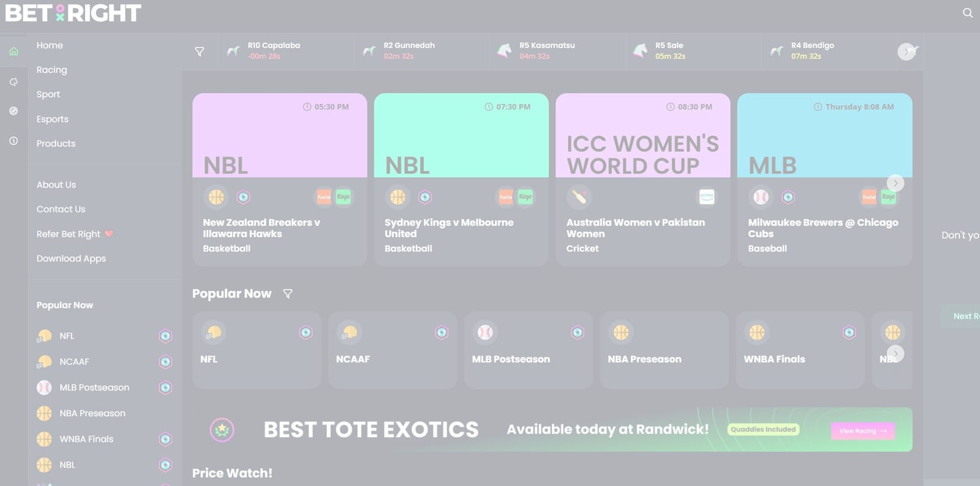This screenshot has width=980, height=486.
Task: Open Download Apps link
Action: pos(71,258)
